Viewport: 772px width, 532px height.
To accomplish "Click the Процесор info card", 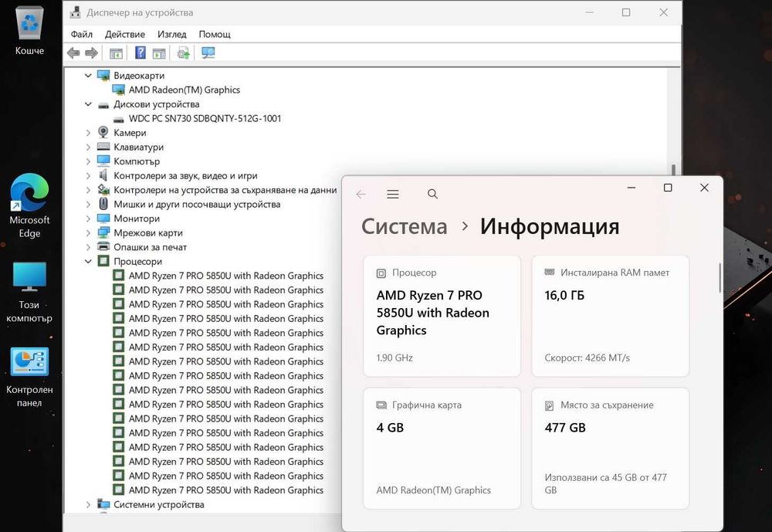I will [x=442, y=316].
